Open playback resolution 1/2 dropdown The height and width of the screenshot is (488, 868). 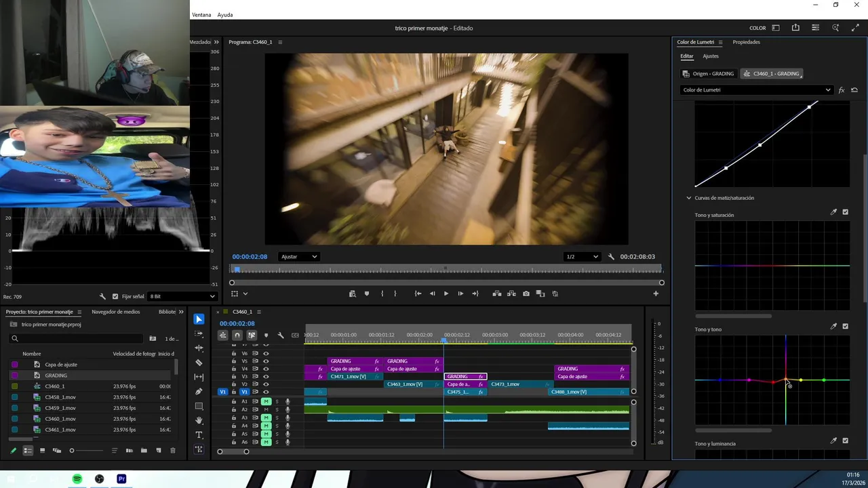(583, 257)
